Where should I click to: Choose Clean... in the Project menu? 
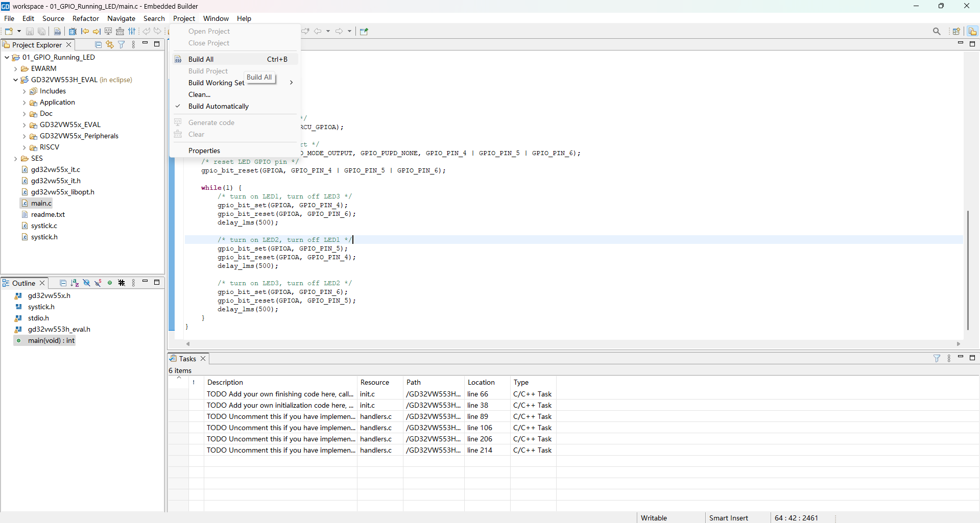point(199,94)
